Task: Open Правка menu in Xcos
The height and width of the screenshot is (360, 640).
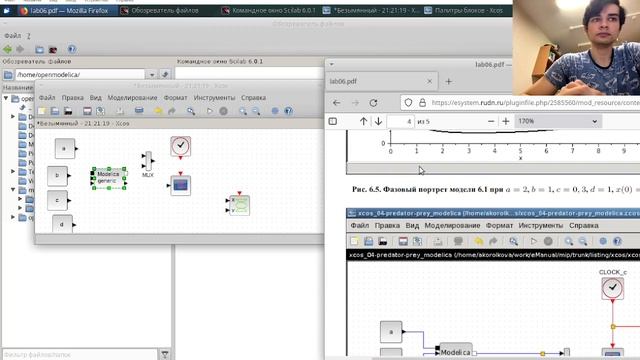Action: tap(72, 98)
